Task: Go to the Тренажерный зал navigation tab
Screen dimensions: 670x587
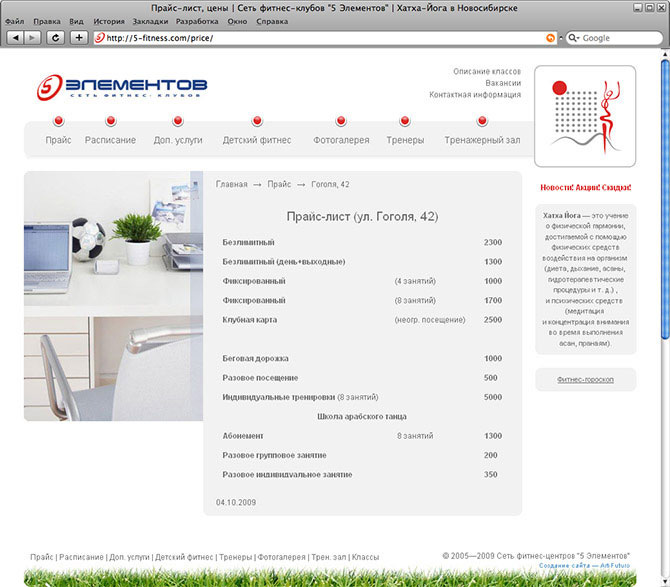Action: [482, 140]
